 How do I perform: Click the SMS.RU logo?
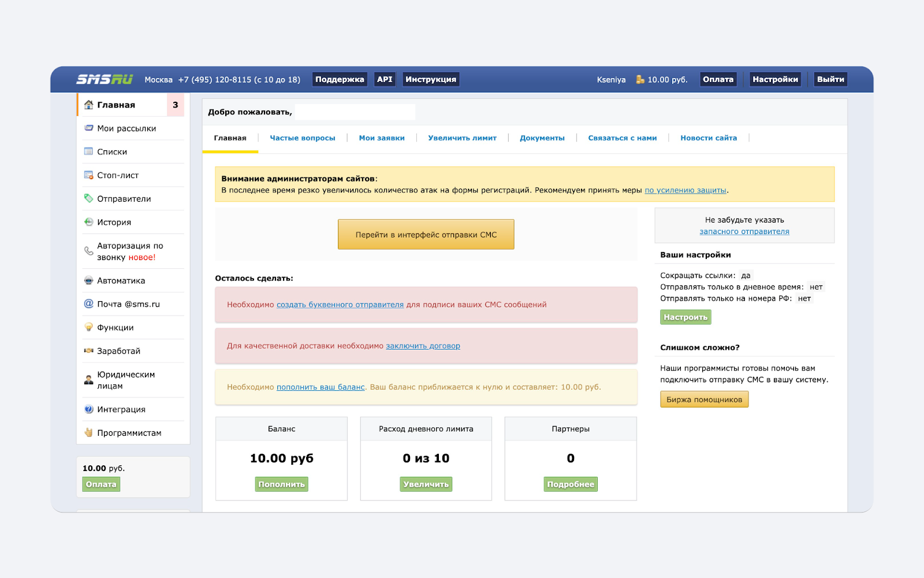[x=105, y=79]
